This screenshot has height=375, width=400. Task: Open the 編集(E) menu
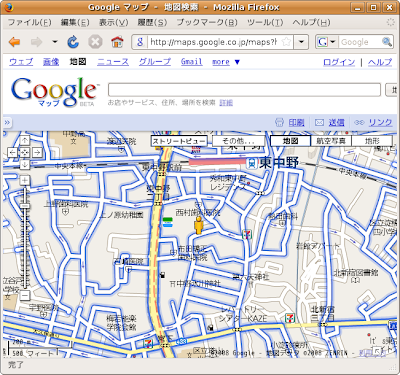[75, 22]
